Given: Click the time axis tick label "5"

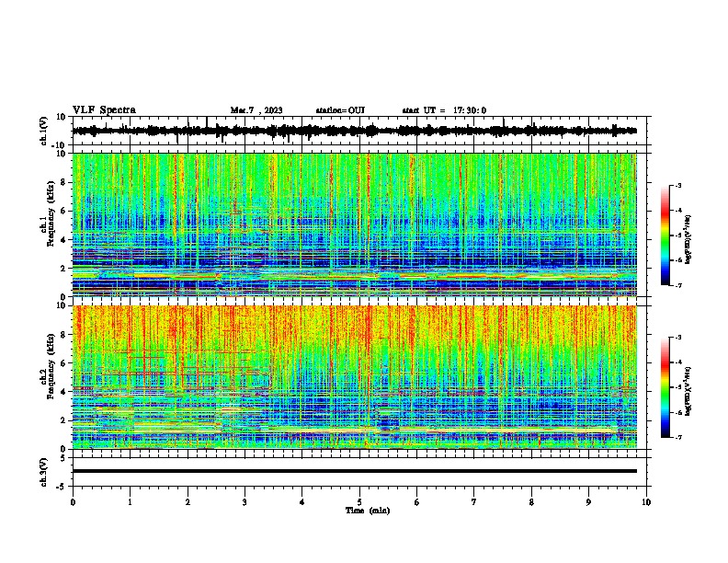Looking at the screenshot, I should coord(359,502).
